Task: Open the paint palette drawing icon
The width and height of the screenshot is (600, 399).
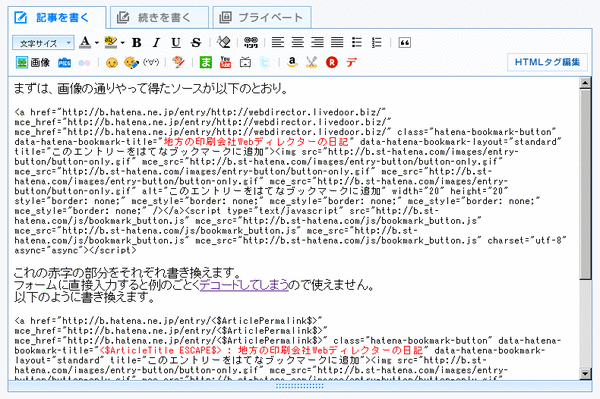Action: (178, 62)
